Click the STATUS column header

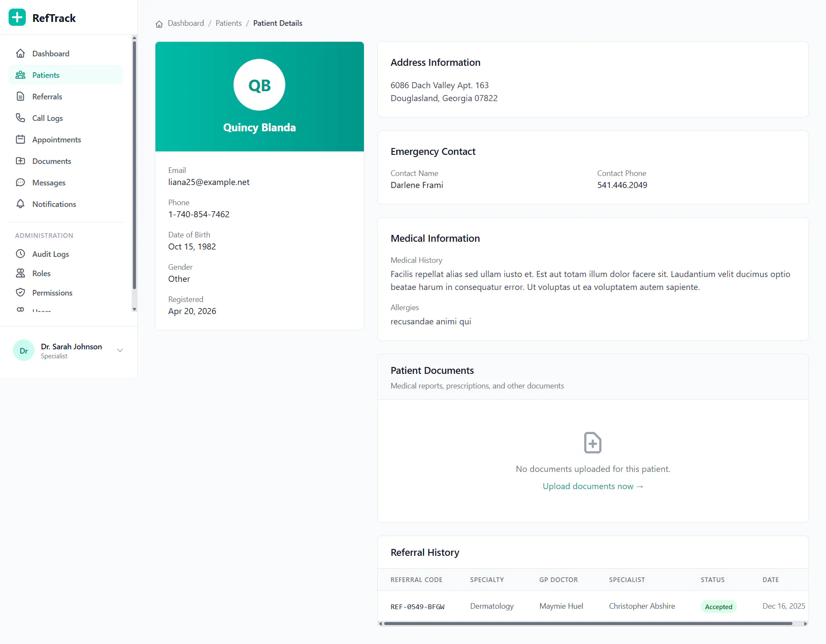[712, 580]
